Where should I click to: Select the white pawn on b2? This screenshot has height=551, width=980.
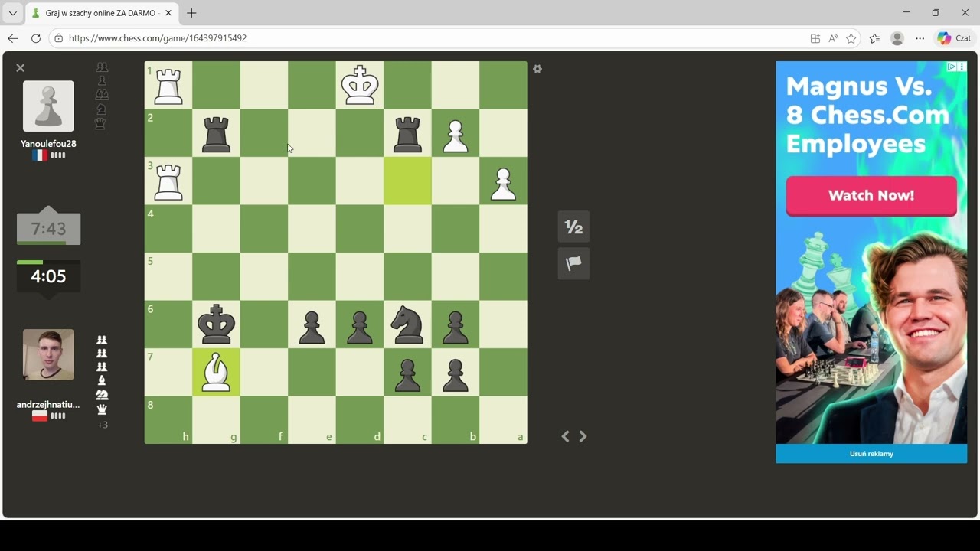[x=456, y=135]
